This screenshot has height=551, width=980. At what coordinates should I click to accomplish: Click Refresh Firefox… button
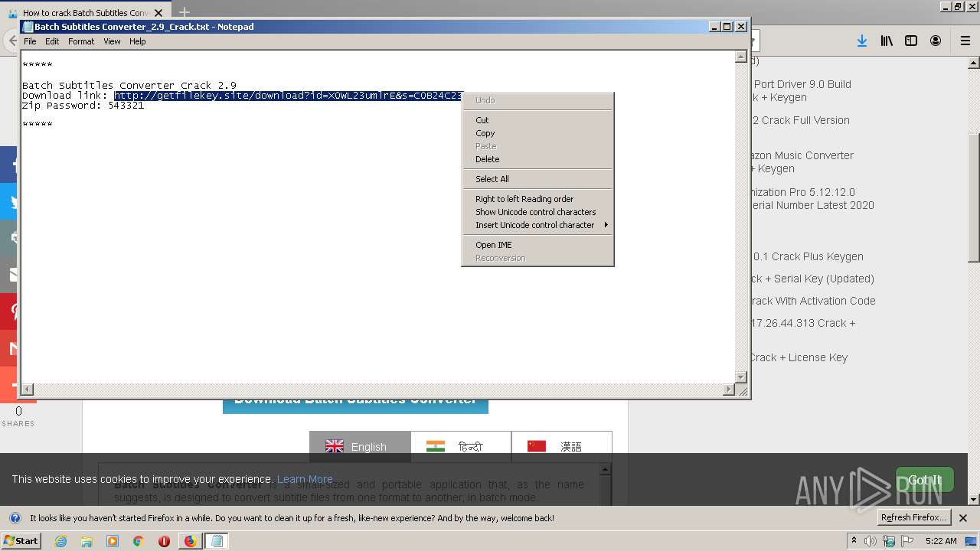(x=913, y=518)
